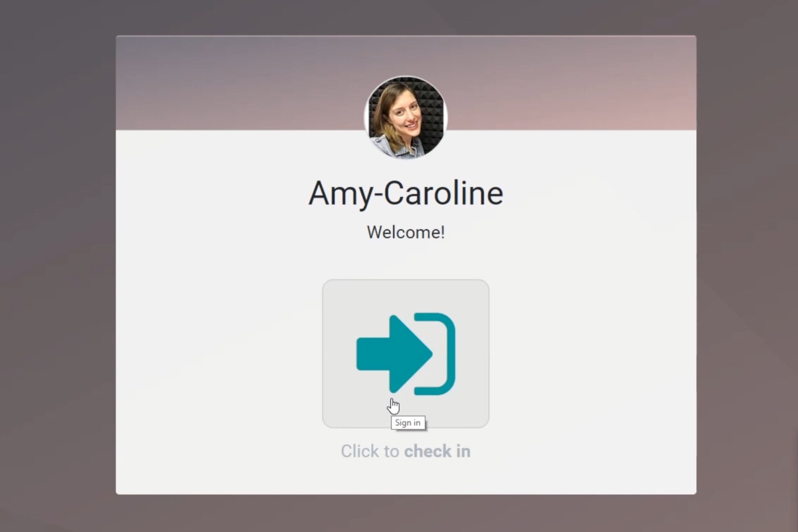The height and width of the screenshot is (532, 798).
Task: Click the 'Welcome!' greeting text
Action: click(x=405, y=232)
